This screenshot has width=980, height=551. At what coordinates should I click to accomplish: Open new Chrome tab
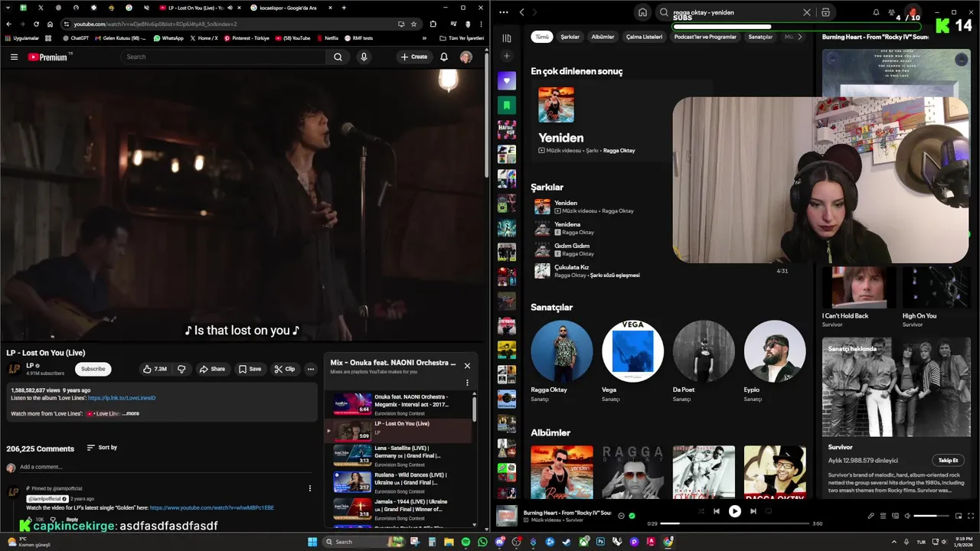[x=344, y=8]
